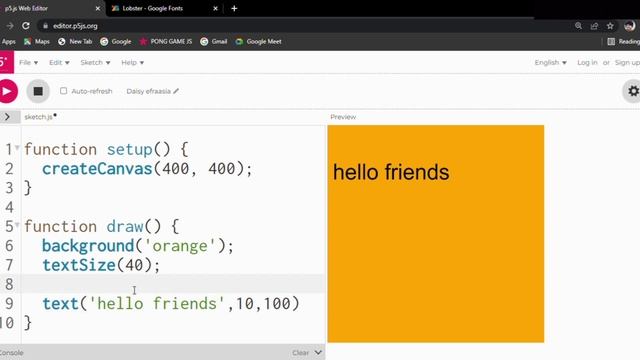Toggle the Auto-refresh checkbox

click(x=63, y=91)
